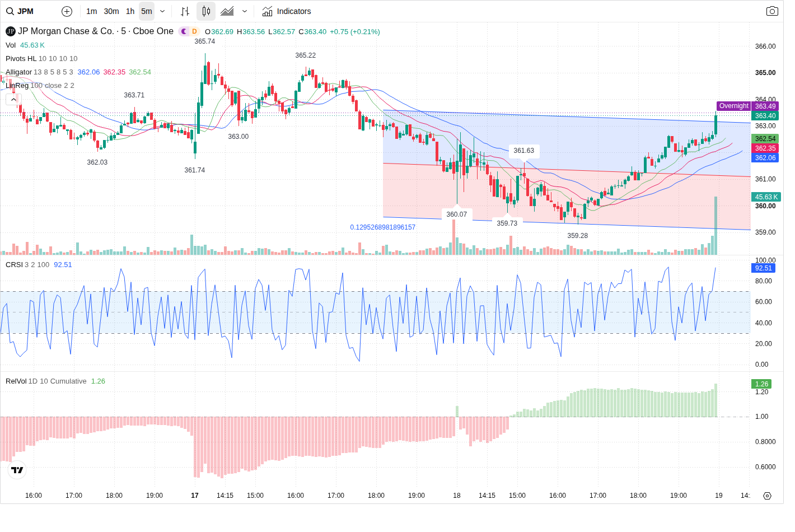
Task: Collapse the indicator legend chevron
Action: (13, 100)
